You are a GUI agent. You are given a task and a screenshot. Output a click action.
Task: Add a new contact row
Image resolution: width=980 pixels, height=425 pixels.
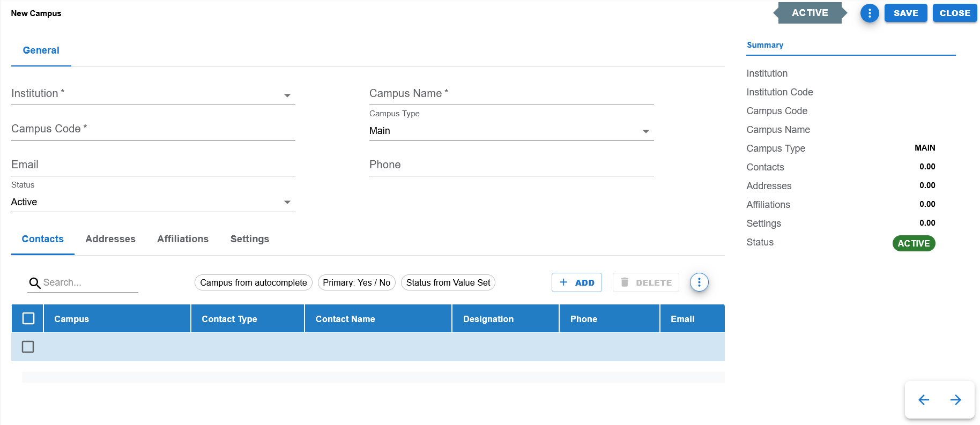coord(577,282)
